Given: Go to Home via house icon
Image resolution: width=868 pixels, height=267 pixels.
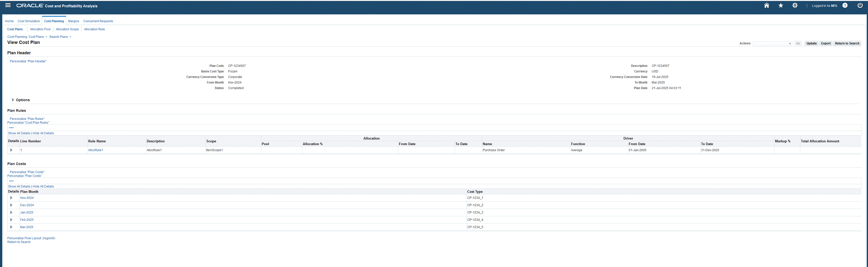Looking at the screenshot, I should tap(767, 5).
